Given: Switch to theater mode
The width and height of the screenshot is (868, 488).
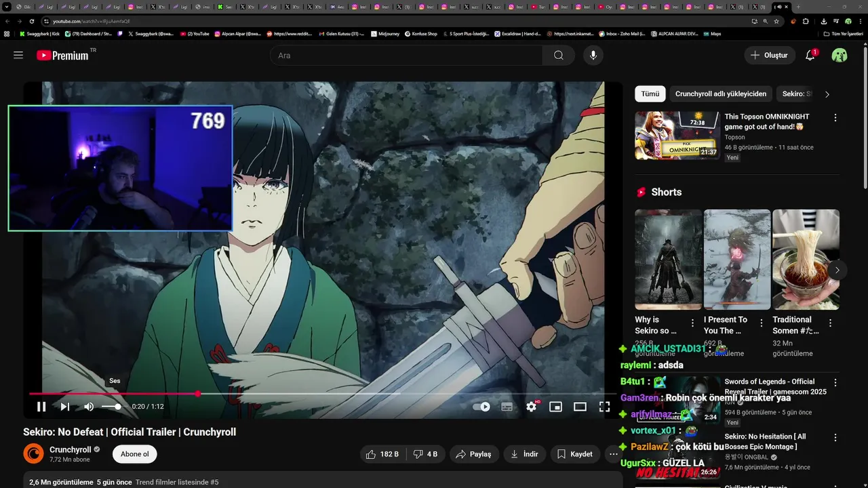Looking at the screenshot, I should coord(580,407).
